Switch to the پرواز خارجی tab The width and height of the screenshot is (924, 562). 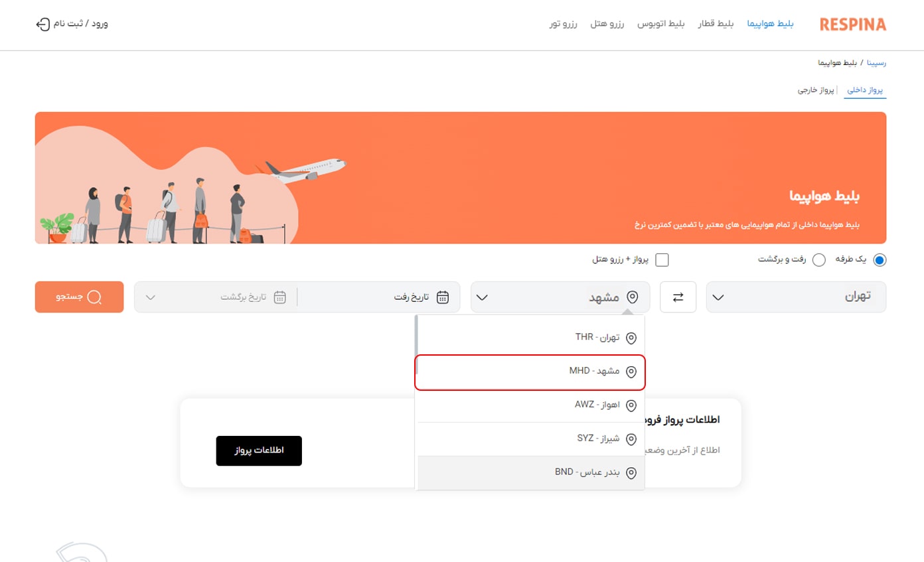815,90
